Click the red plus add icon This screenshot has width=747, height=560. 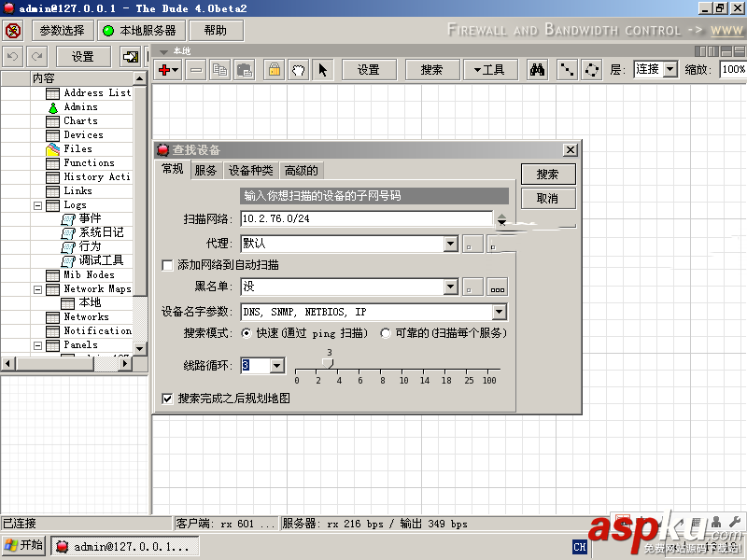(168, 70)
